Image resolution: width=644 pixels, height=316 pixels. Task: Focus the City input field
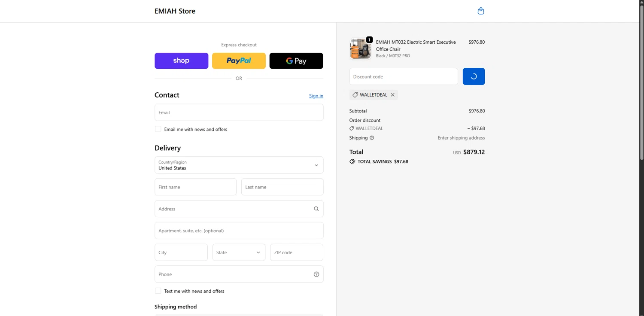pyautogui.click(x=181, y=252)
